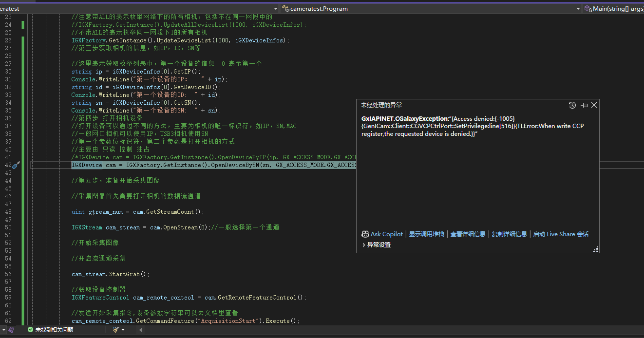This screenshot has height=338, width=644.
Task: Open the dropdown arrow at bottom-left corner
Action: click(x=4, y=330)
